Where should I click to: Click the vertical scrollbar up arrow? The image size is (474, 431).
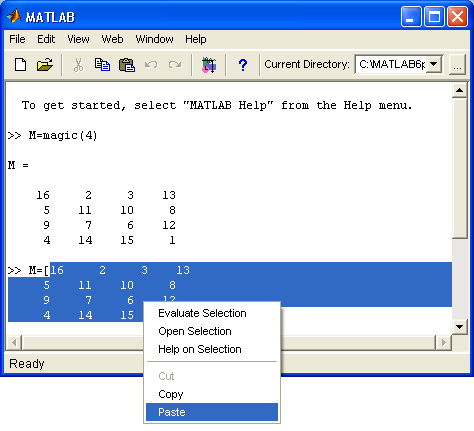[x=459, y=90]
